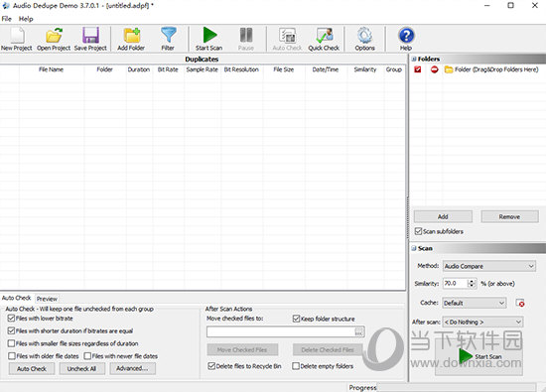The image size is (546, 392).
Task: Click the Add button in Folders panel
Action: [x=443, y=216]
